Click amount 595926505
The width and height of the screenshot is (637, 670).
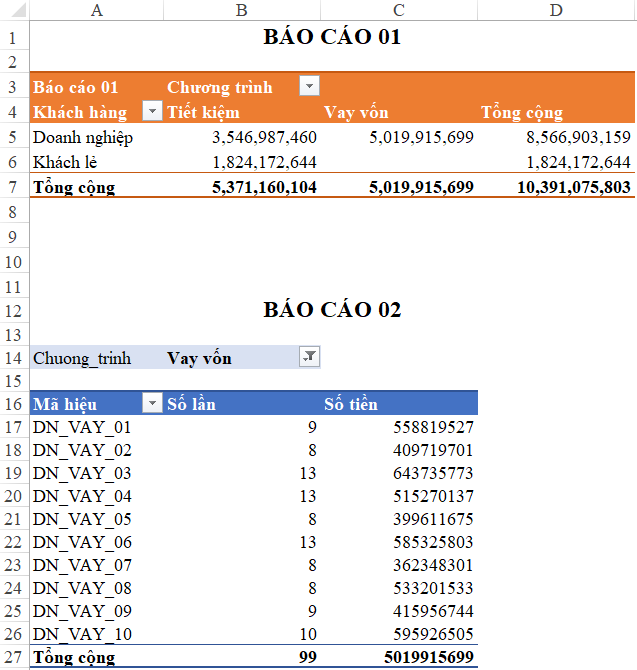[433, 634]
